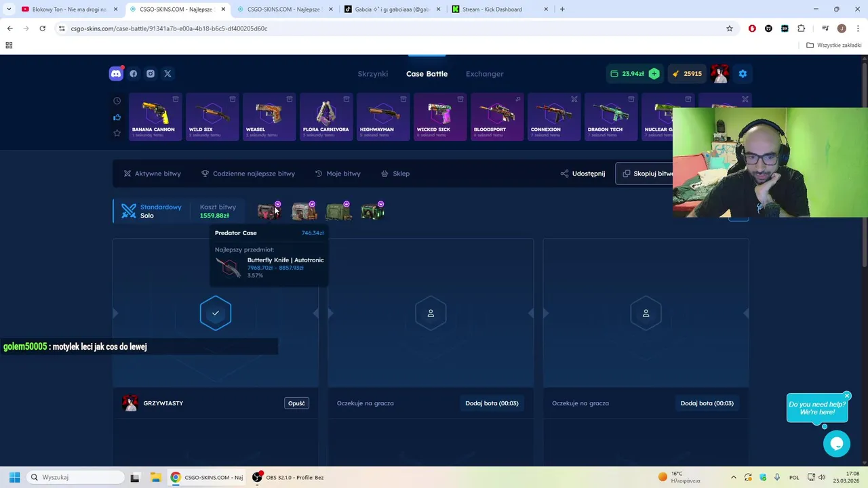Open Task View on taskbar
The height and width of the screenshot is (488, 868).
pos(135,477)
